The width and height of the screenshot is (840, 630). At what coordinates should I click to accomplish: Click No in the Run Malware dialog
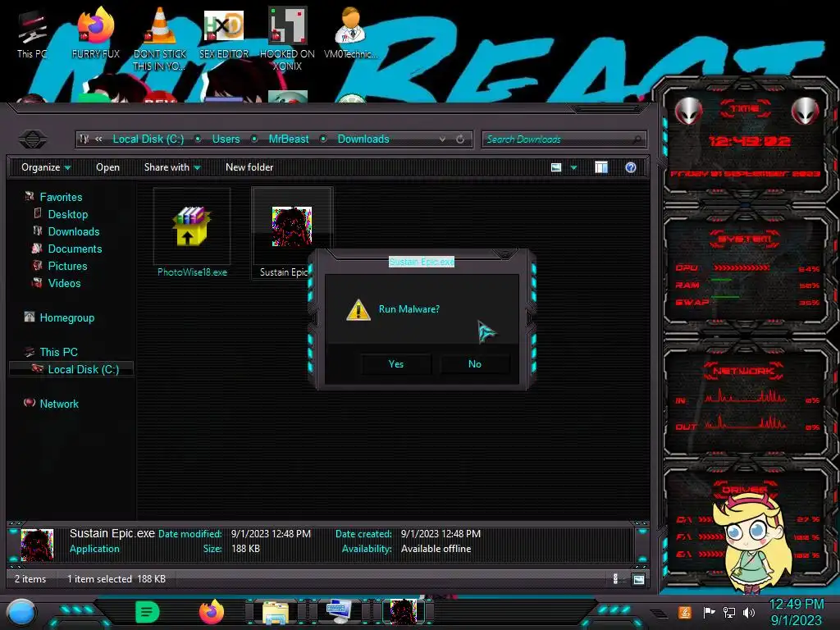coord(475,363)
